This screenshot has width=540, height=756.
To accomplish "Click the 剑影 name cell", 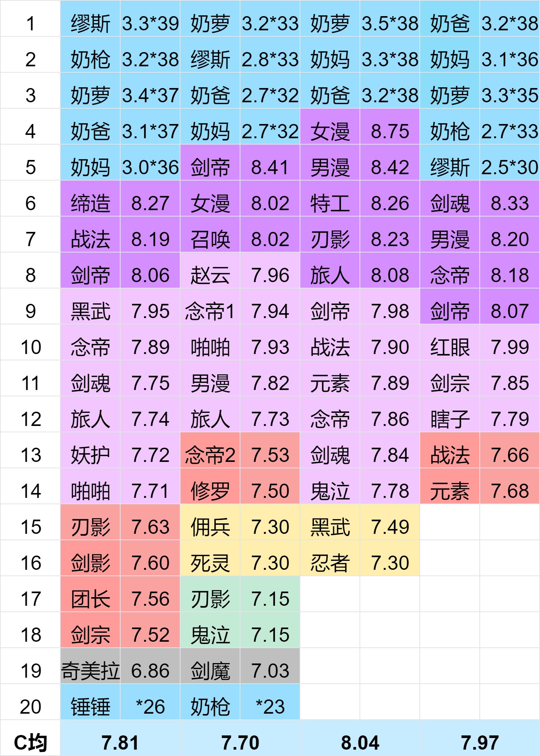I will 90,558.
